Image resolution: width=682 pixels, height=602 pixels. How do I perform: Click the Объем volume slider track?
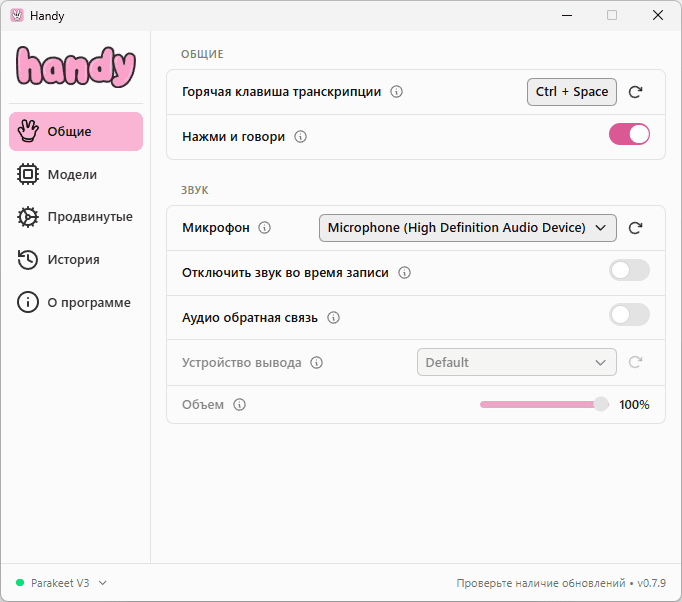544,405
